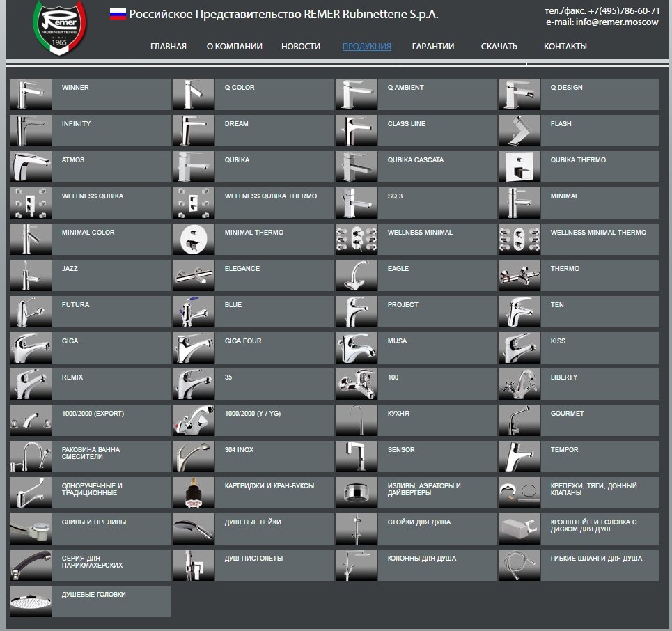Click the Russian flag icon
The image size is (672, 631).
[118, 14]
